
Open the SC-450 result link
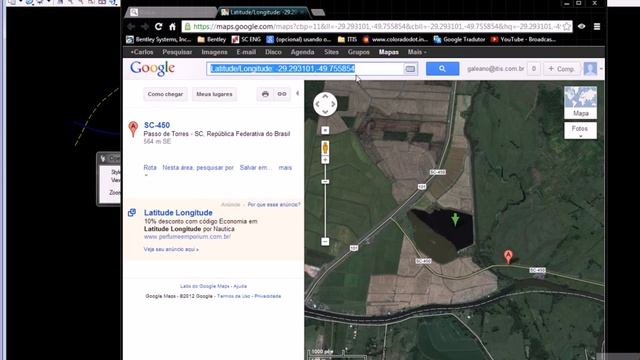point(157,125)
